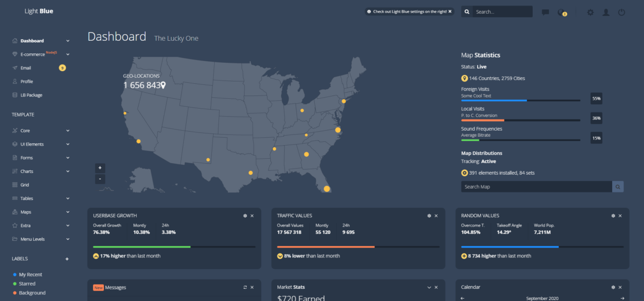Click the Foreign Visits progress bar
The height and width of the screenshot is (301, 644).
click(x=520, y=100)
